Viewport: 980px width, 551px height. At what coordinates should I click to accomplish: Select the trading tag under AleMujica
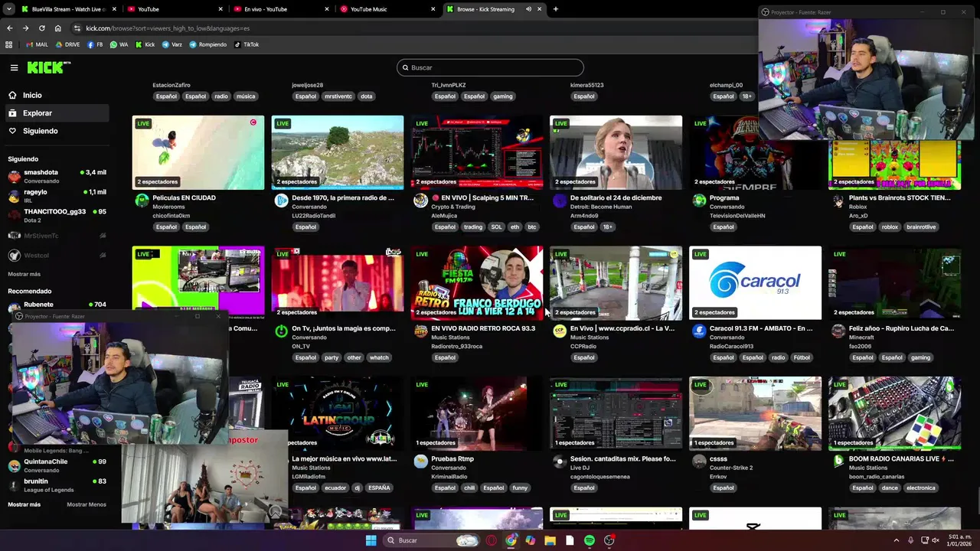[473, 227]
